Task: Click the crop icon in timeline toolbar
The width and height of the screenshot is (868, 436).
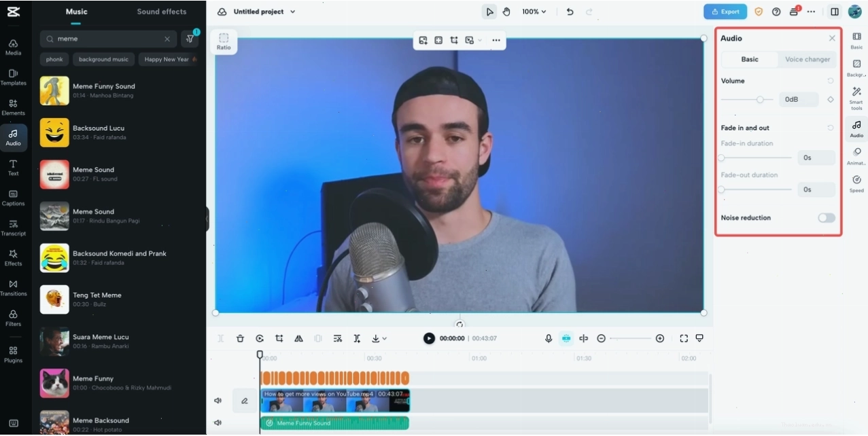Action: pyautogui.click(x=279, y=338)
